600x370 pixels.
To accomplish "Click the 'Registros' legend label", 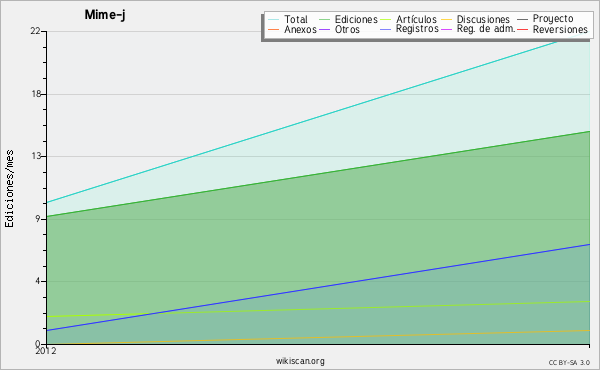I will click(417, 29).
